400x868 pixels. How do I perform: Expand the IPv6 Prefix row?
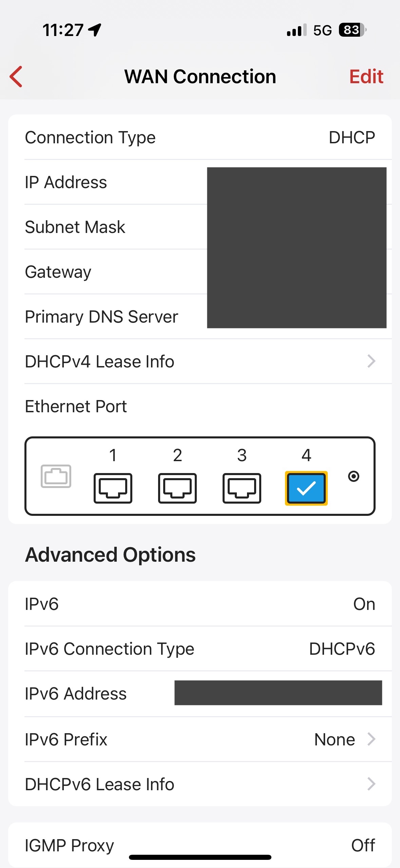[200, 739]
